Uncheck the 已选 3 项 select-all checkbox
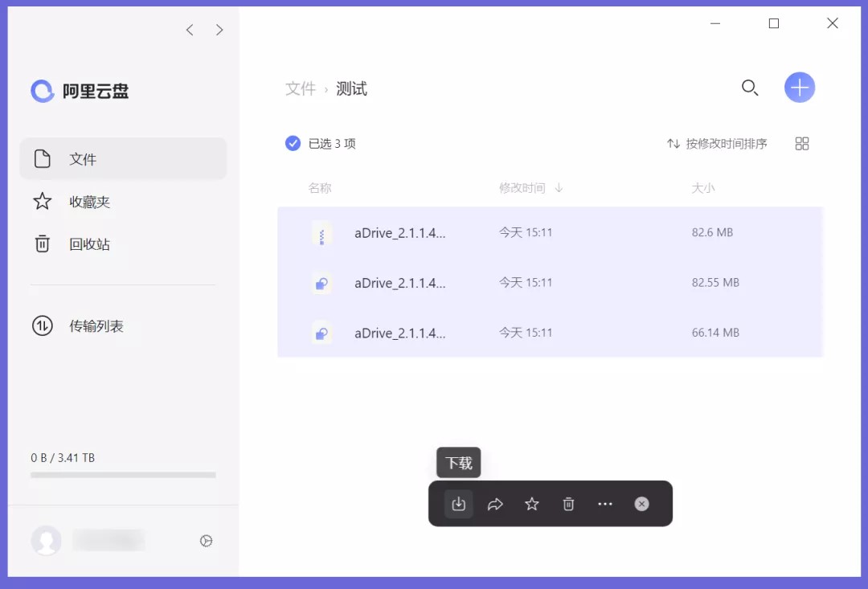The image size is (868, 589). click(x=293, y=144)
